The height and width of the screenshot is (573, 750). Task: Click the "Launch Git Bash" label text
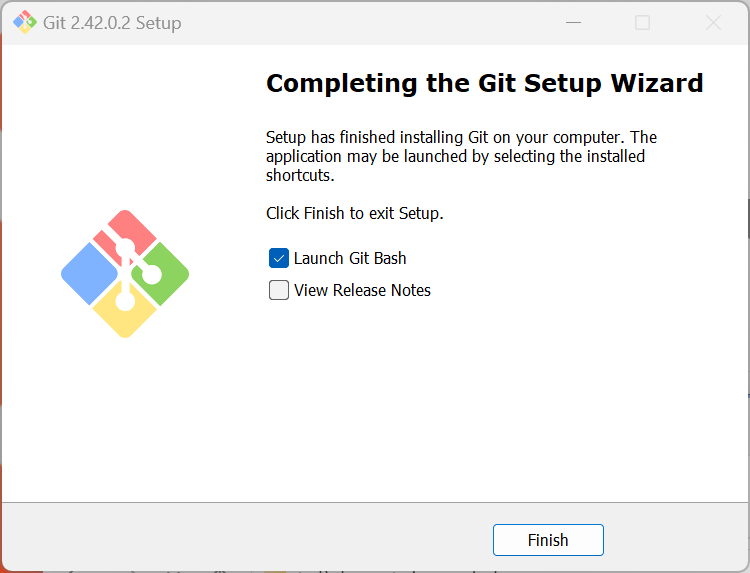350,258
